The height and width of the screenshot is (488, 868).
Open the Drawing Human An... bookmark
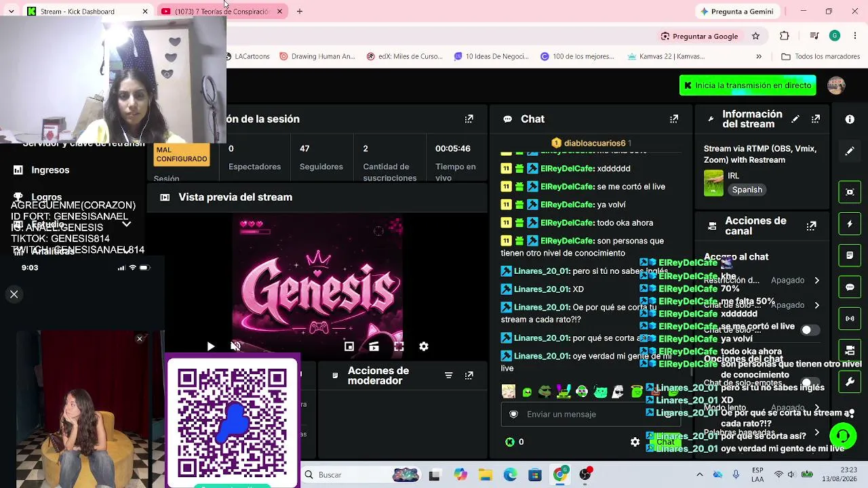pos(317,56)
